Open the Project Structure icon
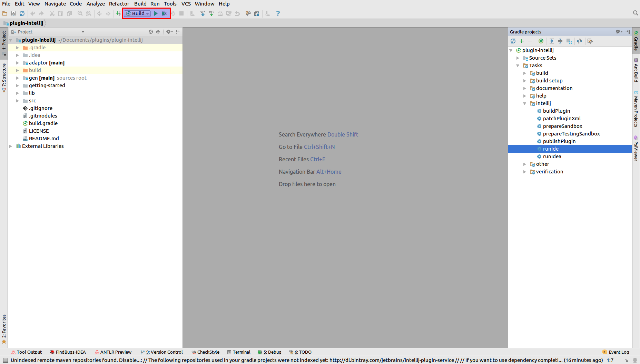640x364 pixels. click(257, 13)
